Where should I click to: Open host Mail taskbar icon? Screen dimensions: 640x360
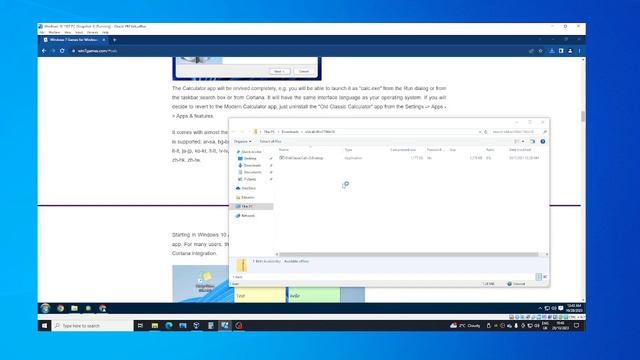point(183,326)
